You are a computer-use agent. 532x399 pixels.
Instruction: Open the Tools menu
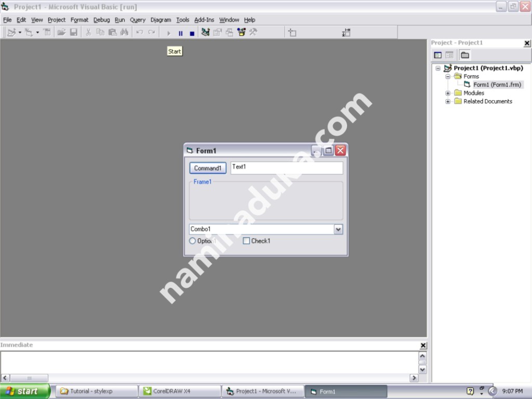pos(182,20)
